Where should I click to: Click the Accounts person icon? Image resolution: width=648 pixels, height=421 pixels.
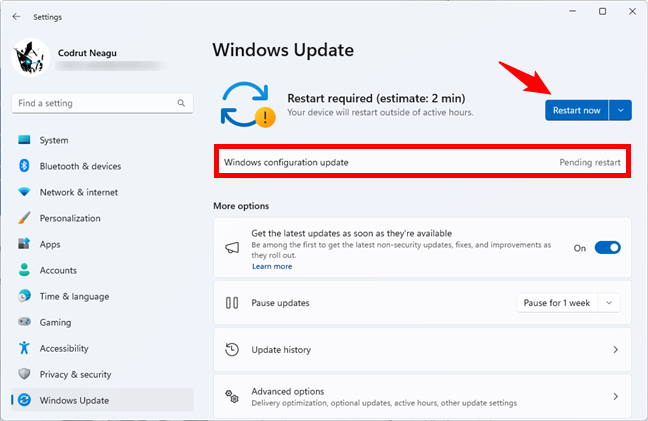24,270
